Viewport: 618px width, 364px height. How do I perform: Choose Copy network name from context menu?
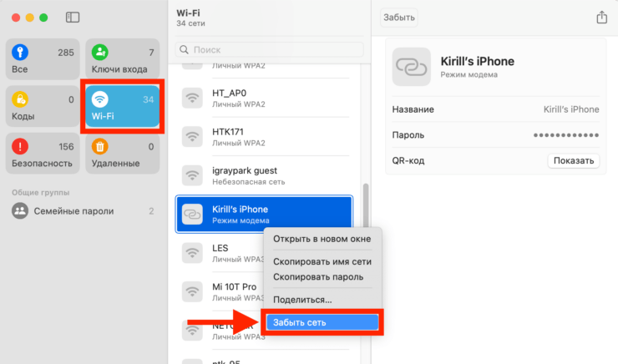click(322, 261)
